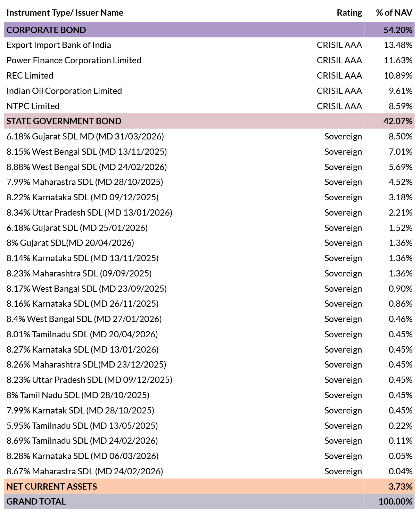Select the STATE GOVERNMENT BOND section row
420x515 pixels.
(209, 121)
